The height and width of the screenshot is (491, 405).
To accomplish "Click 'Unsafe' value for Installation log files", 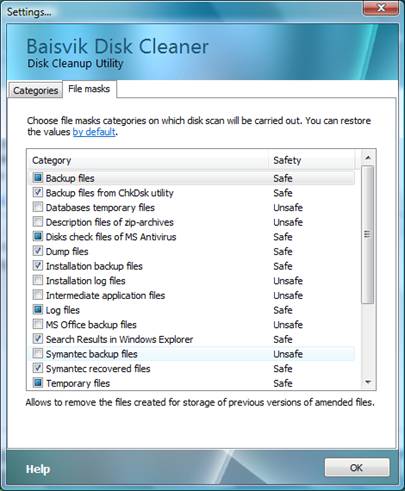I will click(288, 281).
